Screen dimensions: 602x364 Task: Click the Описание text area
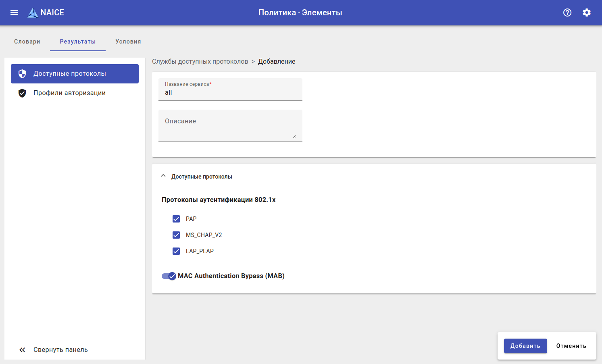point(230,126)
